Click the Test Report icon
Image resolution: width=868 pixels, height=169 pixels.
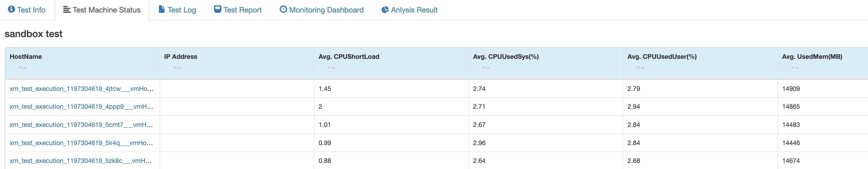coord(217,9)
